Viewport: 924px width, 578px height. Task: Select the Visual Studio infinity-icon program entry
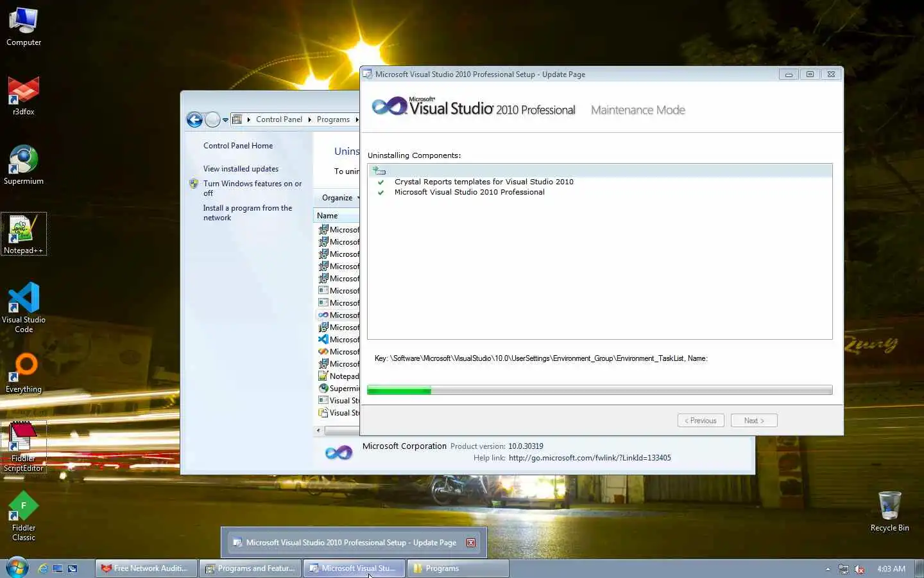click(x=339, y=315)
